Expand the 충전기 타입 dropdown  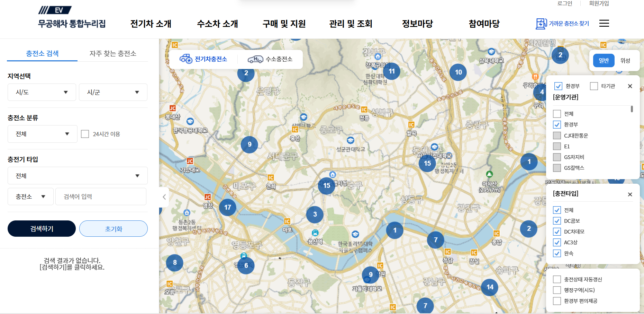77,175
